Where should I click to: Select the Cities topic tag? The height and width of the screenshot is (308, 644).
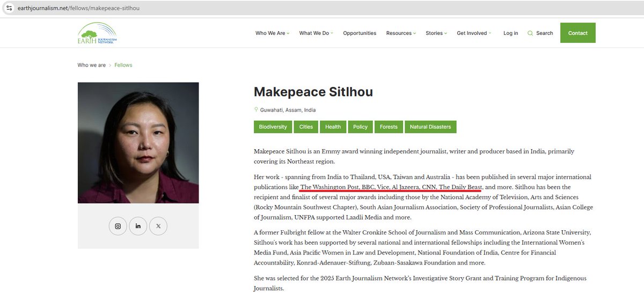click(306, 127)
